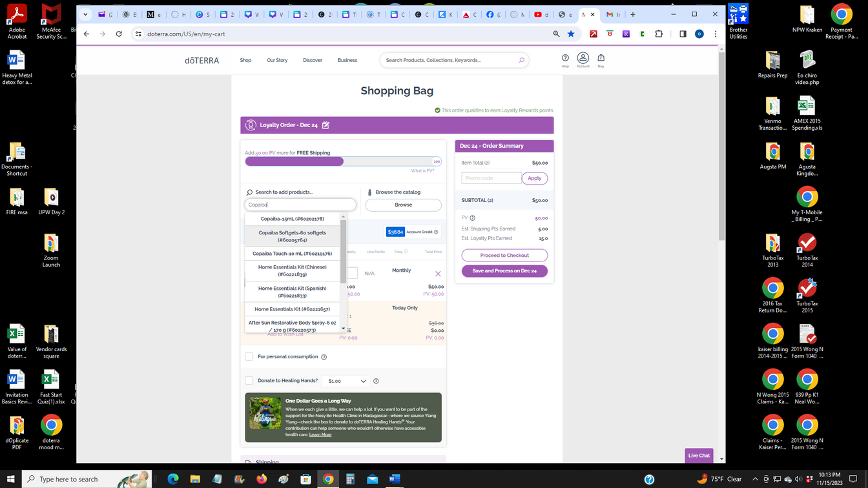Click the personal consumption help icon
The width and height of the screenshot is (868, 488).
tap(324, 357)
